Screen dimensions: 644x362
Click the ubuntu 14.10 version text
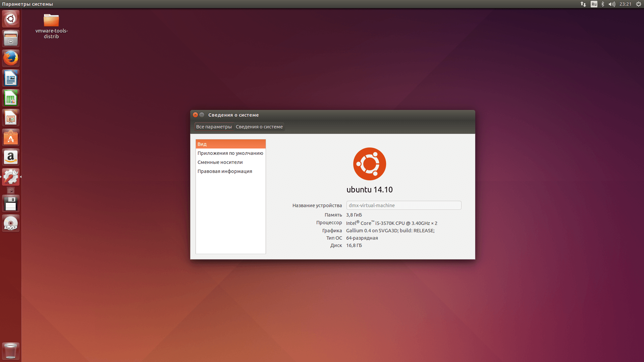(370, 190)
